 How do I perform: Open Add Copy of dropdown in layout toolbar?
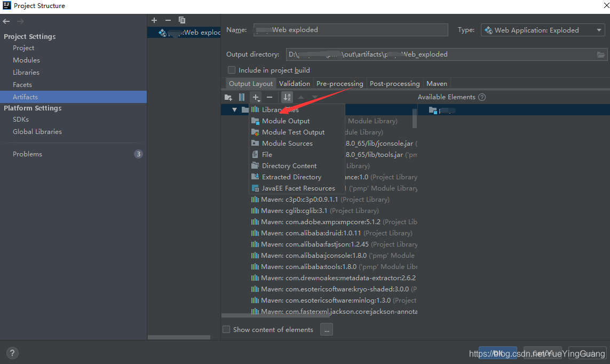256,97
